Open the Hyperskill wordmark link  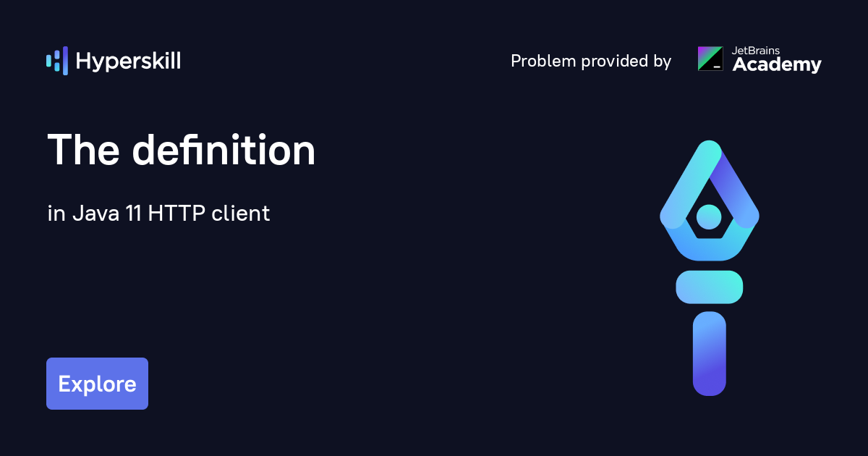(128, 62)
